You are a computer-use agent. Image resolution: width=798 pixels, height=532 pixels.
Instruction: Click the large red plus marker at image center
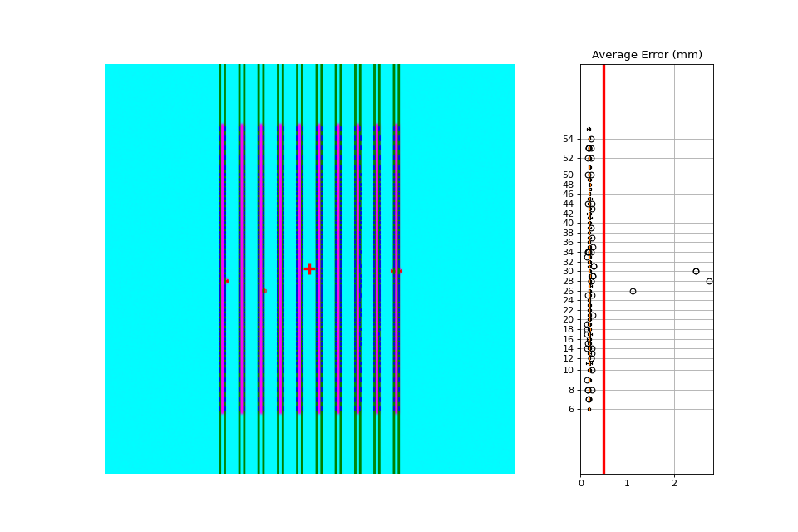click(309, 268)
